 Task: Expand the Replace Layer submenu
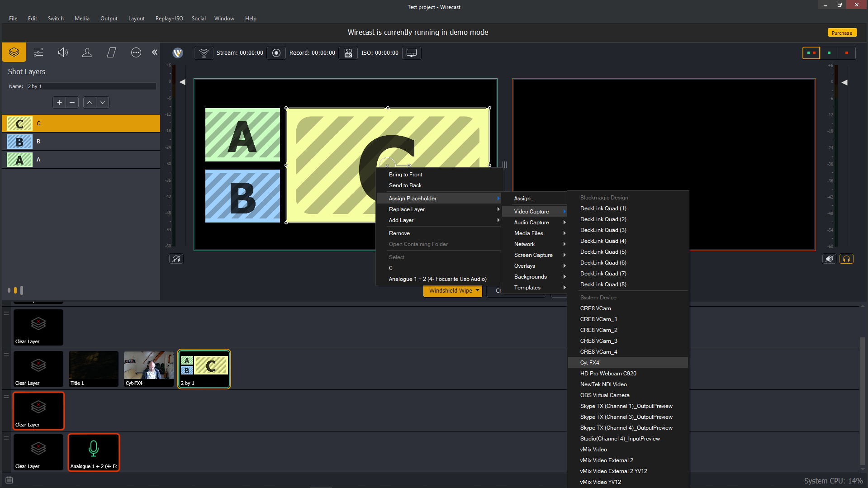439,209
